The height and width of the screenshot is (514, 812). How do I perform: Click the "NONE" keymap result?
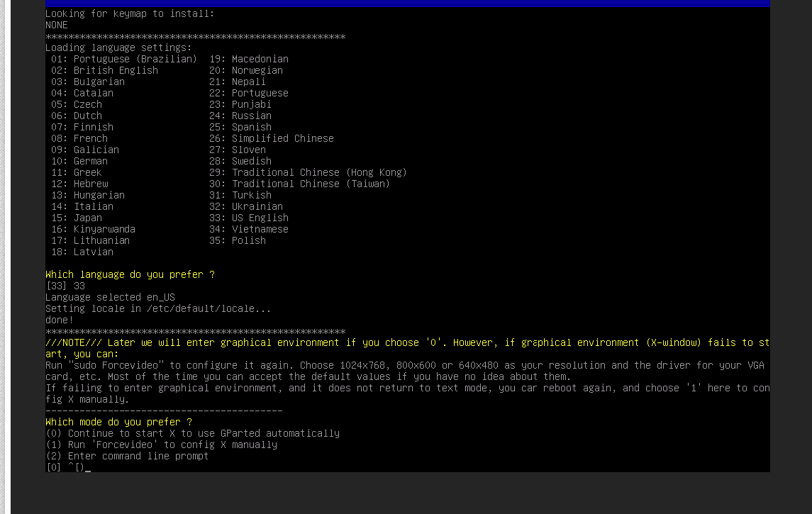[x=57, y=25]
